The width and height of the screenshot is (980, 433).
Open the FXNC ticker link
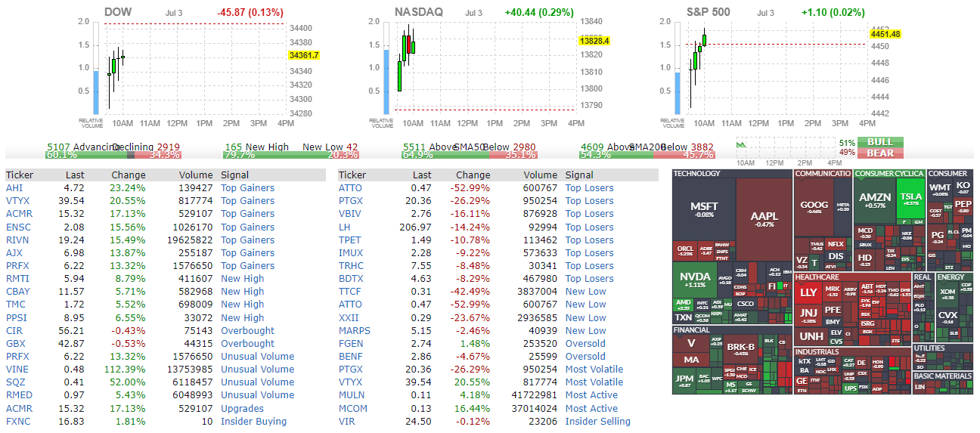17,421
